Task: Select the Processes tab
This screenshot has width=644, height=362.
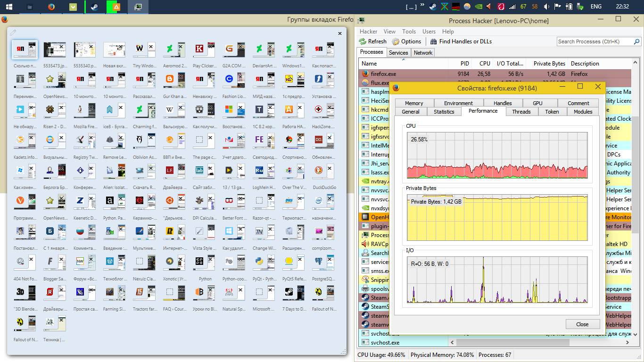Action: [372, 52]
